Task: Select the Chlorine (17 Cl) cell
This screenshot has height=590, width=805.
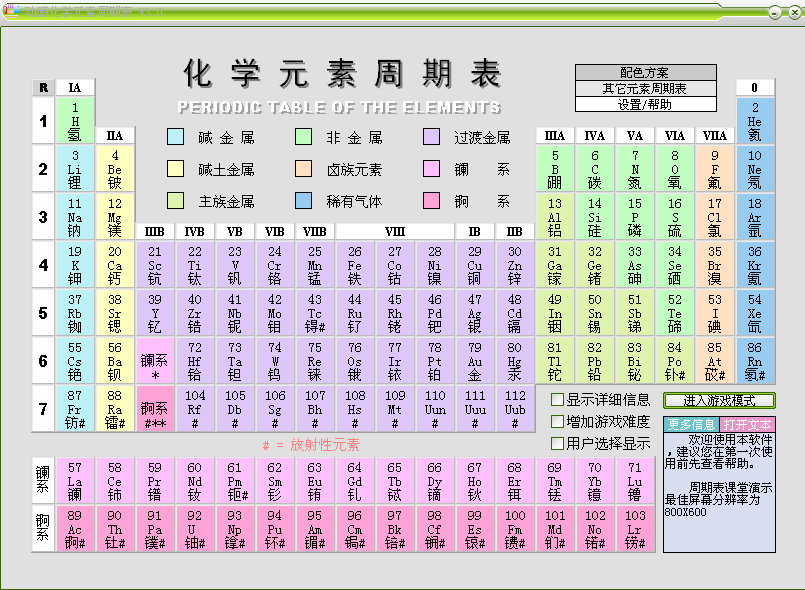Action: (715, 217)
